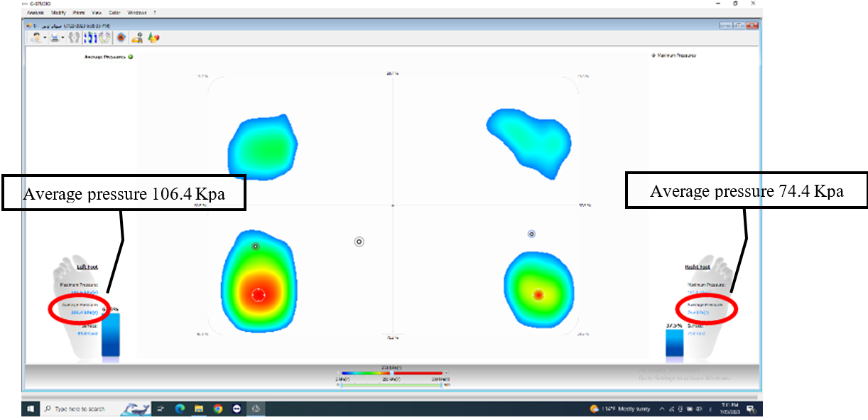Viewport: 868px width, 420px height.
Task: Open the Windows menu
Action: [137, 13]
